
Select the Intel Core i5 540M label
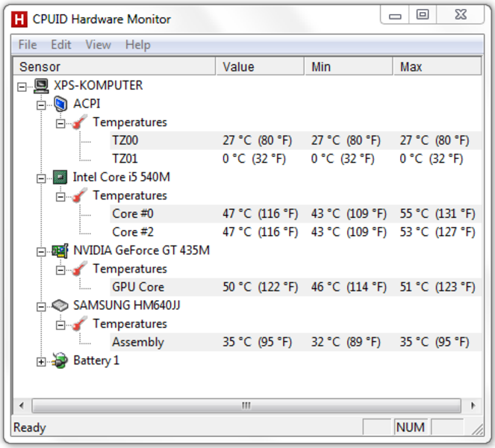pyautogui.click(x=122, y=177)
